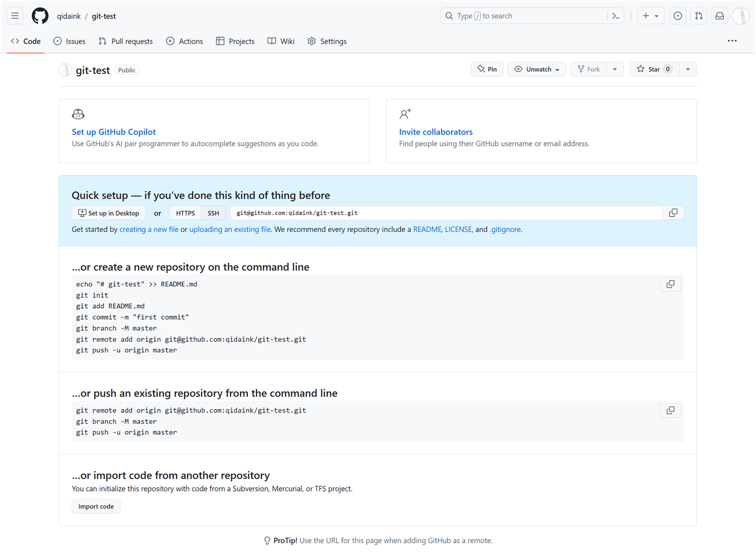Open the notifications inbox icon

click(719, 16)
